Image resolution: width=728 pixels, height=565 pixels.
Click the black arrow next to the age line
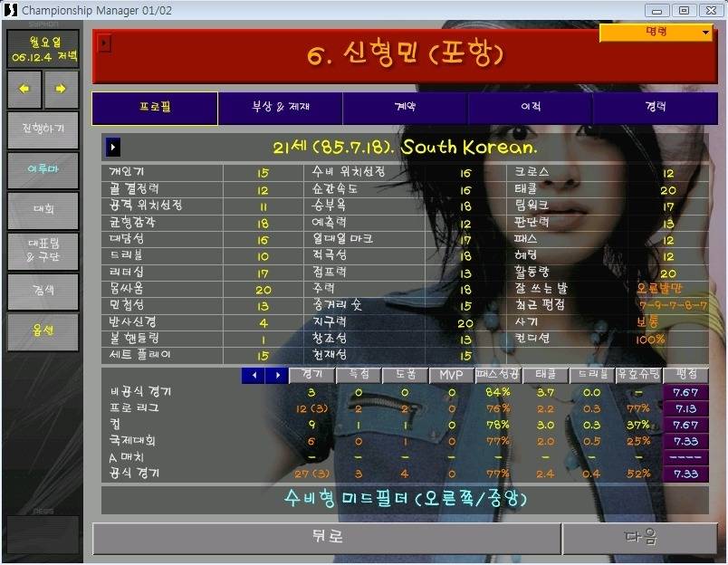[x=112, y=146]
